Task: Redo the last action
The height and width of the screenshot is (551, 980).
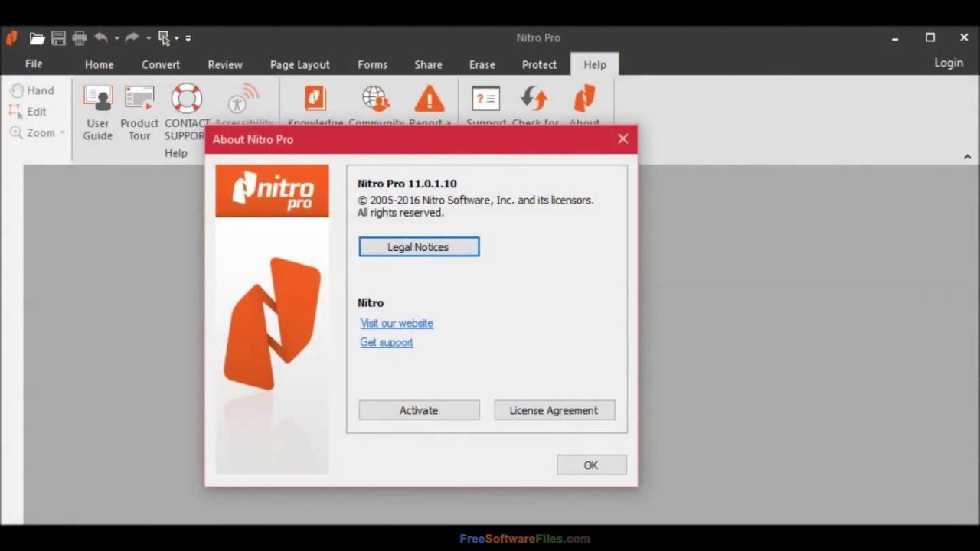Action: 132,37
